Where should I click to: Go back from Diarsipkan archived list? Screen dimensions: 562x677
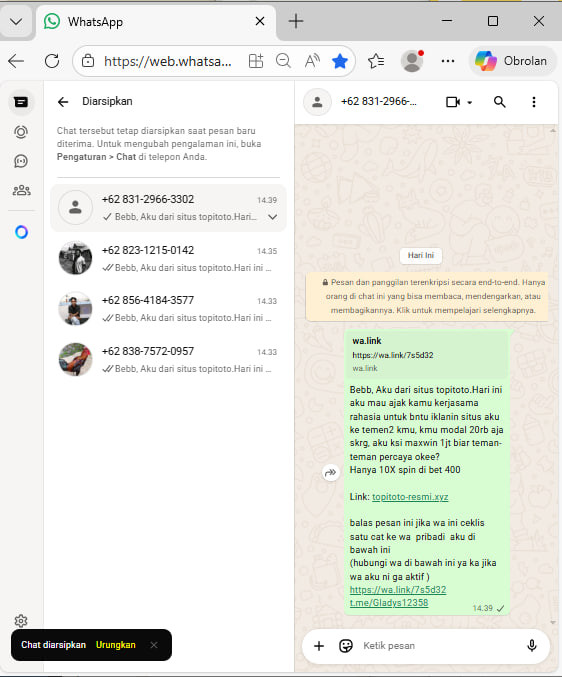63,102
